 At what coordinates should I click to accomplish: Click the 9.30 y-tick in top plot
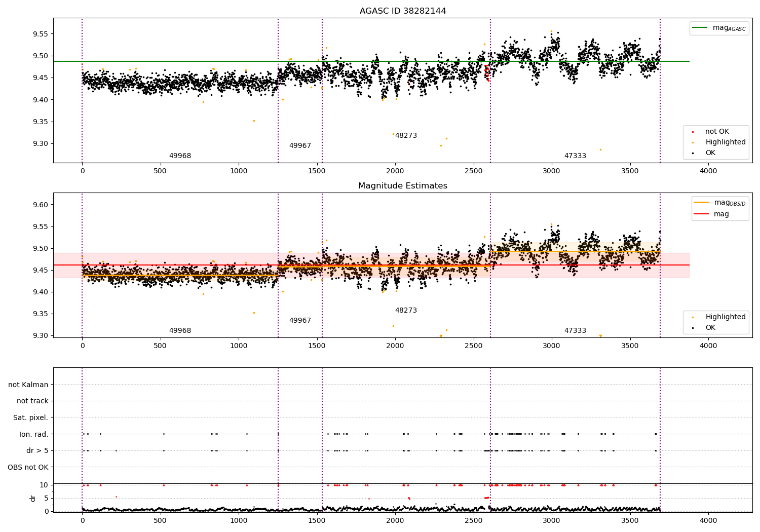pyautogui.click(x=41, y=144)
